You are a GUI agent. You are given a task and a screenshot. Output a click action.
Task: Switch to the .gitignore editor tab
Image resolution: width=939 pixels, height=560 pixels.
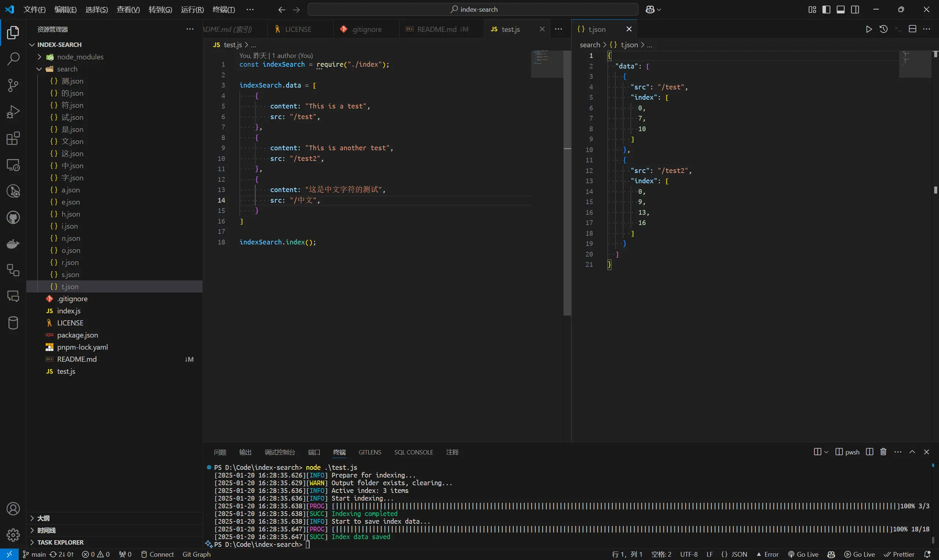(366, 29)
